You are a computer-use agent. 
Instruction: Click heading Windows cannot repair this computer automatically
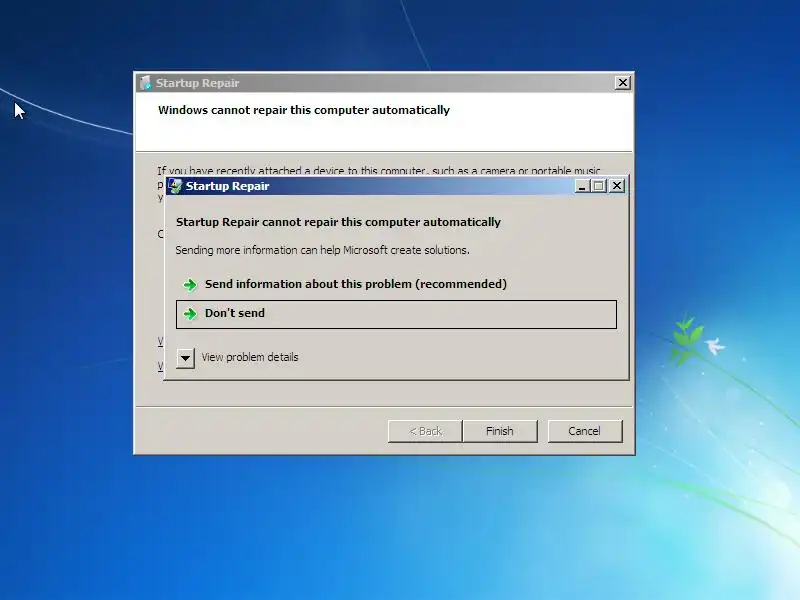[304, 110]
